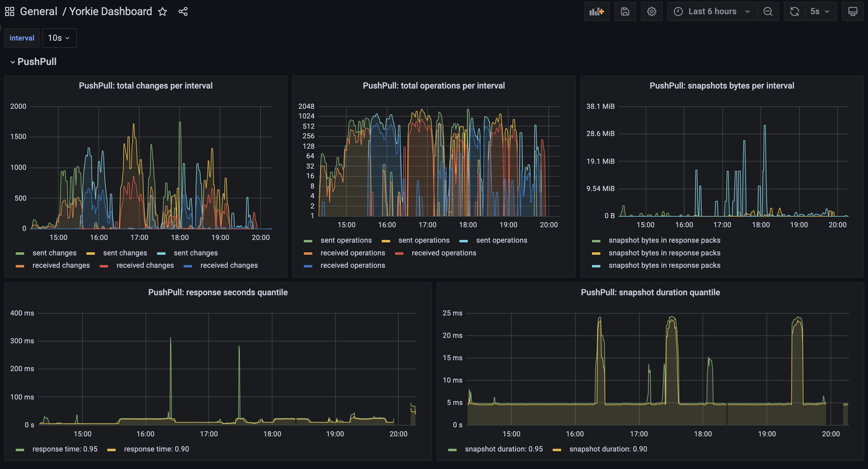Cycle view mode with monitor icon
The width and height of the screenshot is (868, 469).
[x=853, y=11]
